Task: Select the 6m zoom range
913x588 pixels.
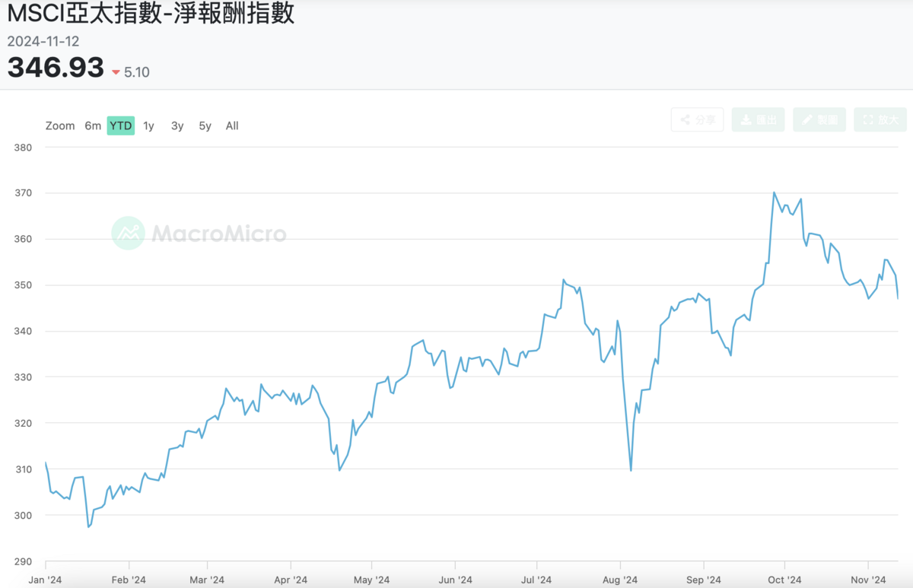Action: [93, 126]
